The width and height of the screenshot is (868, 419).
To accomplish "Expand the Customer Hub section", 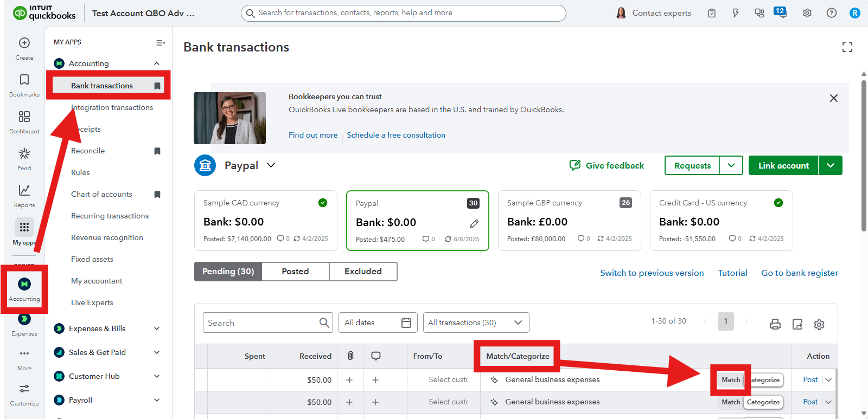I will pyautogui.click(x=157, y=376).
